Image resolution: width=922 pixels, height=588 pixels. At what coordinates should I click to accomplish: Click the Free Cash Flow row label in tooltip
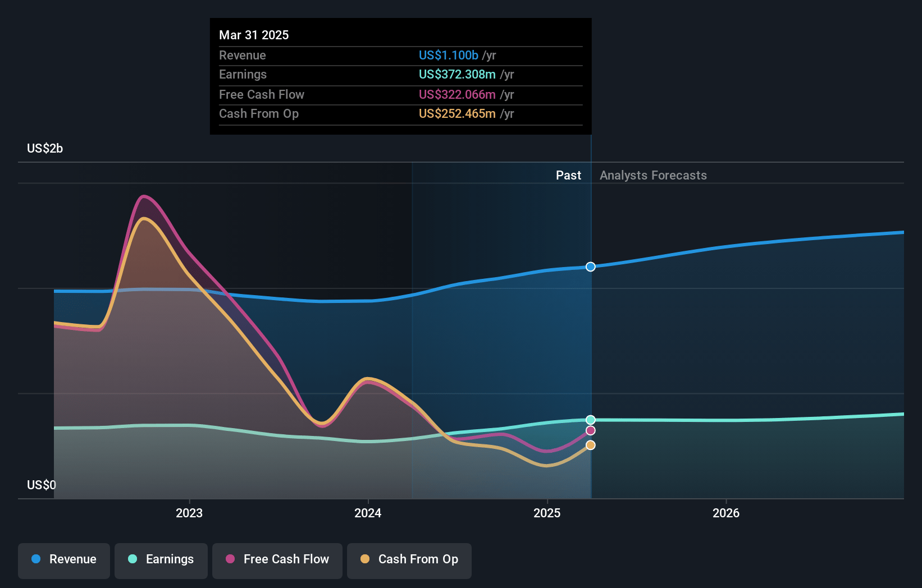pos(262,94)
